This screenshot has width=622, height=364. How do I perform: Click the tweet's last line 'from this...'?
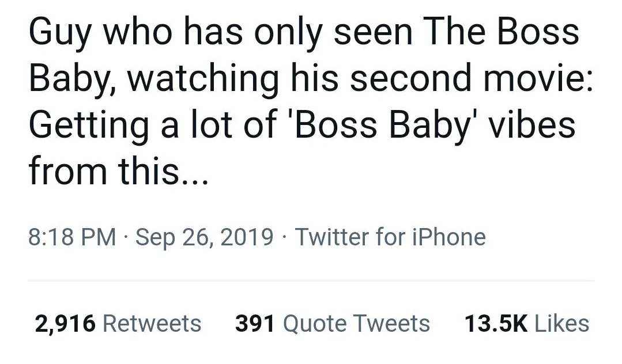[x=118, y=171]
